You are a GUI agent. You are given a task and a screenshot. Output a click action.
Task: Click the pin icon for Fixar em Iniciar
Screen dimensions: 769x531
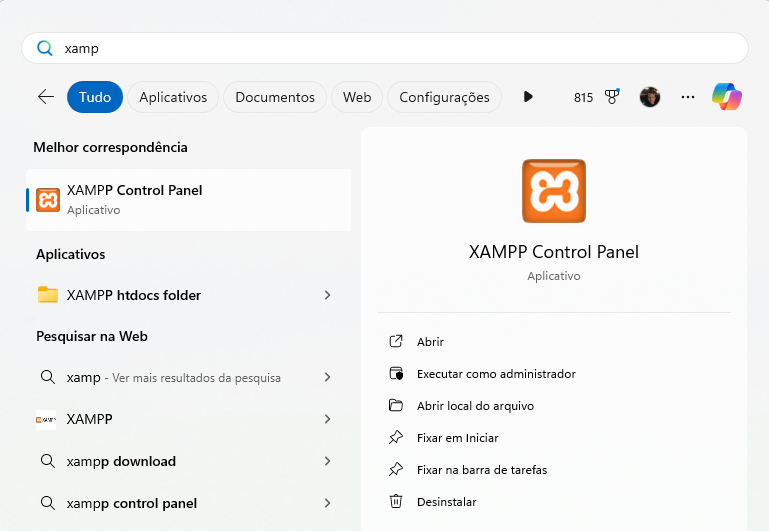396,438
